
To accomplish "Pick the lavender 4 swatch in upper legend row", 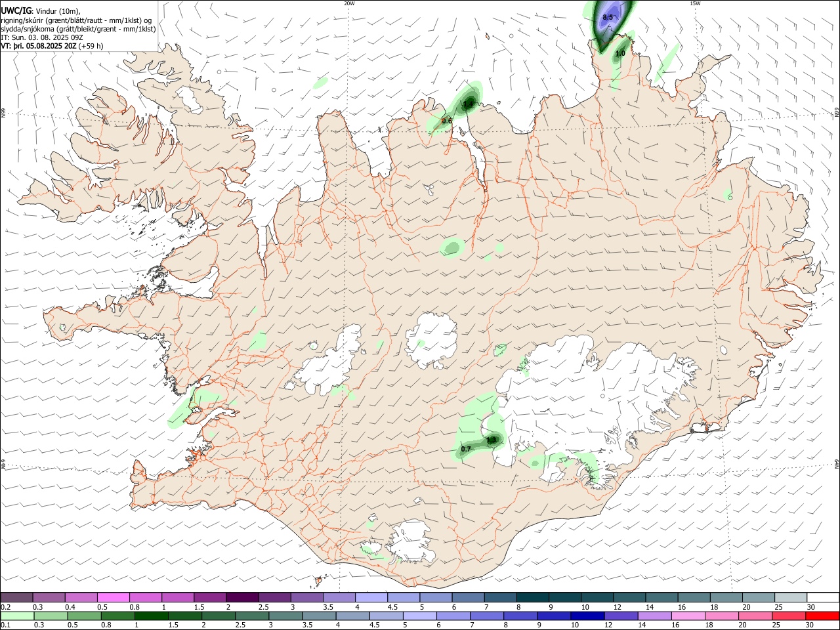I will coord(371,597).
